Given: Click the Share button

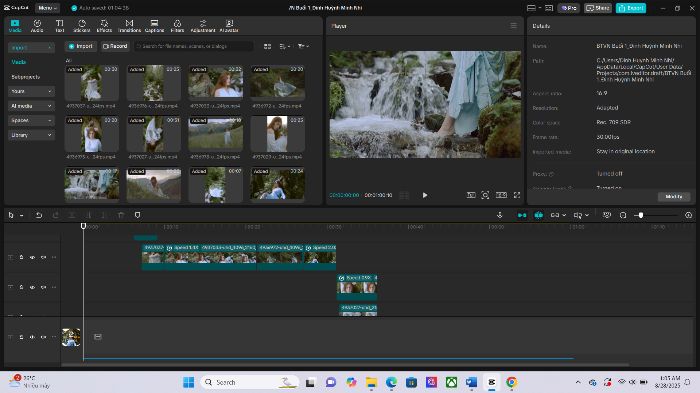Looking at the screenshot, I should coord(598,8).
